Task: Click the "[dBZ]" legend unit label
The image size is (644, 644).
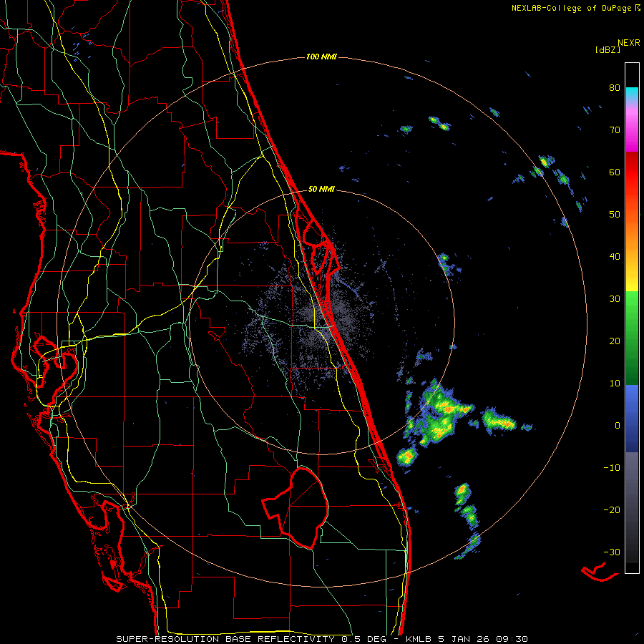Action: pos(608,49)
